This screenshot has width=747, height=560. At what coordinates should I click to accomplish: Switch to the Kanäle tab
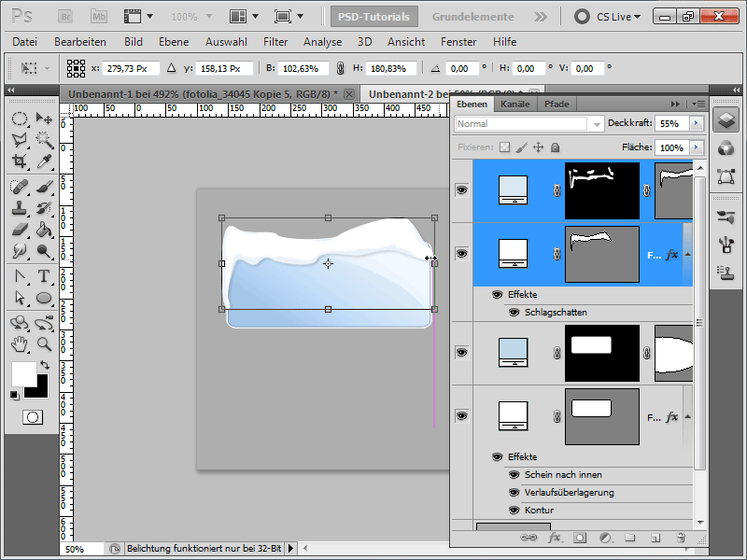pos(515,104)
